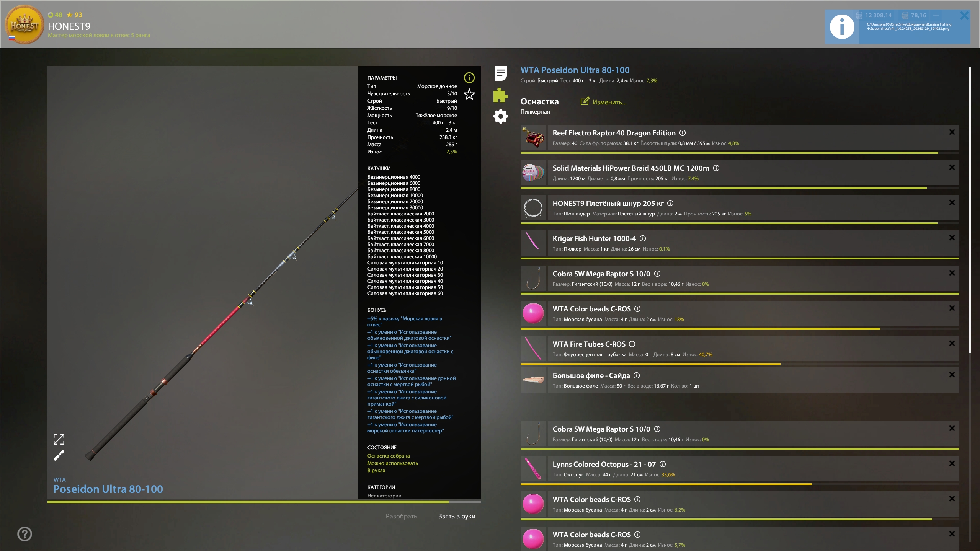Click the pencil rename icon on rod image
Screen dimensions: 980x551
tap(59, 455)
